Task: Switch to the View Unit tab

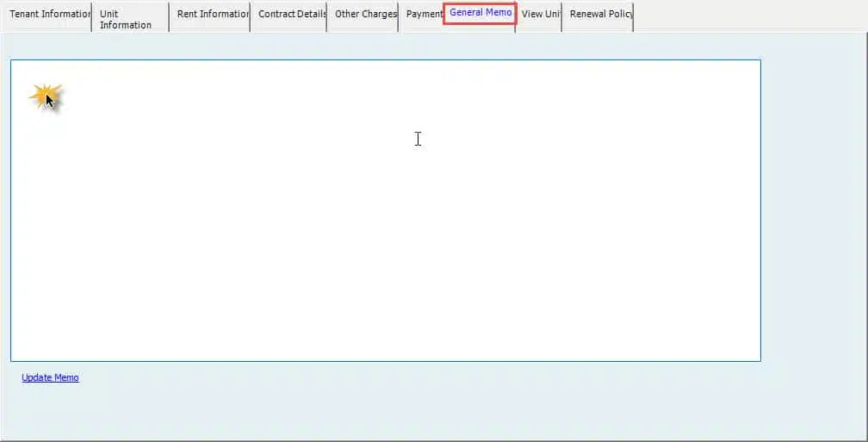Action: pyautogui.click(x=539, y=15)
